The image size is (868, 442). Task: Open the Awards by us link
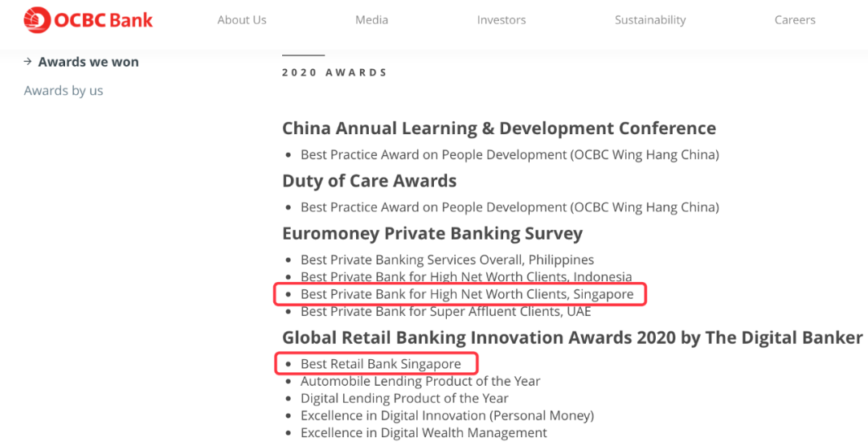tap(63, 90)
